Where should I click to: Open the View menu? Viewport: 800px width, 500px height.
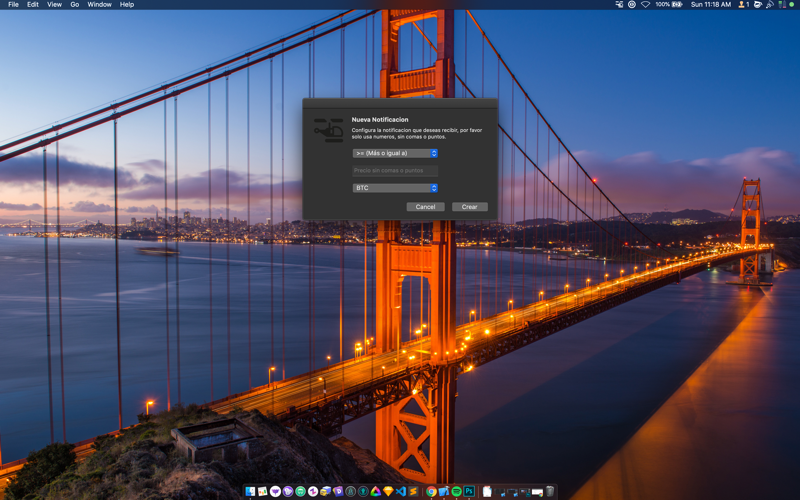click(54, 5)
